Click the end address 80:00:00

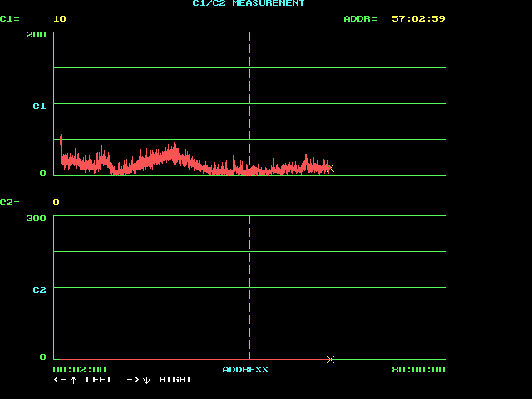(x=418, y=369)
